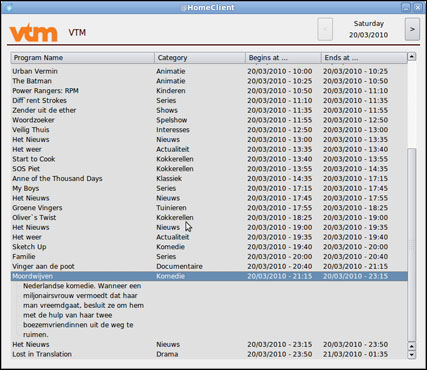The width and height of the screenshot is (427, 370).
Task: Sort by the Category column header
Action: pyautogui.click(x=200, y=58)
